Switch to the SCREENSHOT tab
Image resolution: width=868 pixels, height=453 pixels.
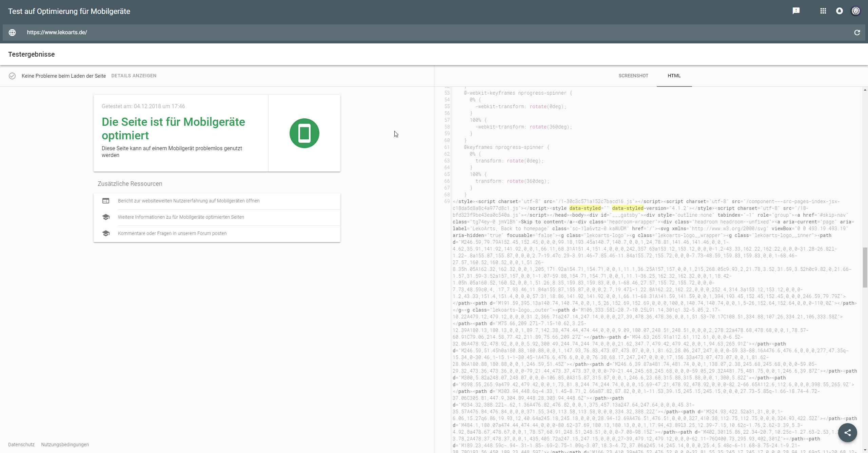tap(633, 76)
